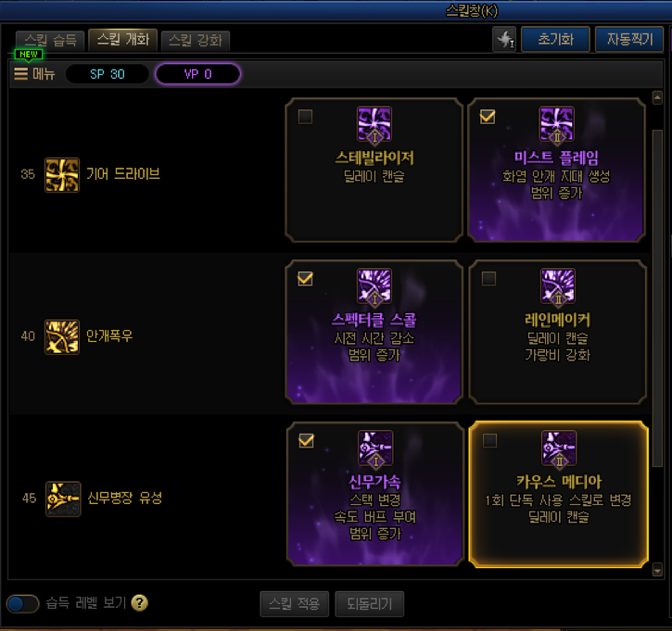Click the scrollbar up arrow
Viewport: 672px width, 631px height.
click(x=657, y=97)
